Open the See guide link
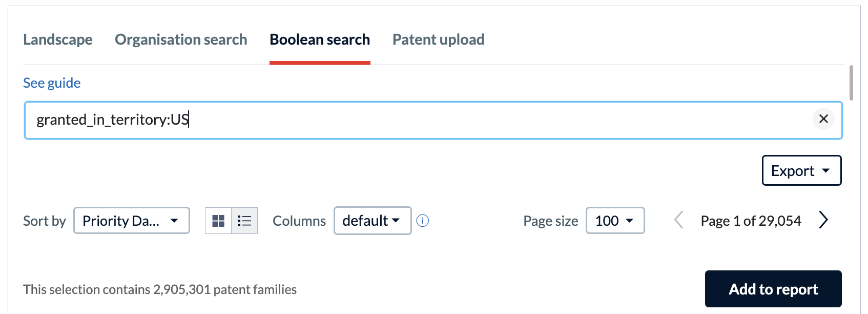 pos(52,83)
